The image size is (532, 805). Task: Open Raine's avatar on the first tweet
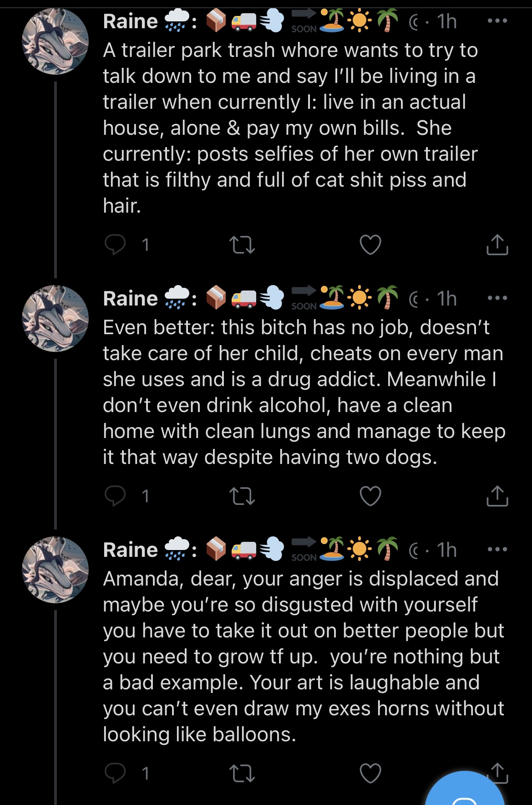pyautogui.click(x=55, y=41)
